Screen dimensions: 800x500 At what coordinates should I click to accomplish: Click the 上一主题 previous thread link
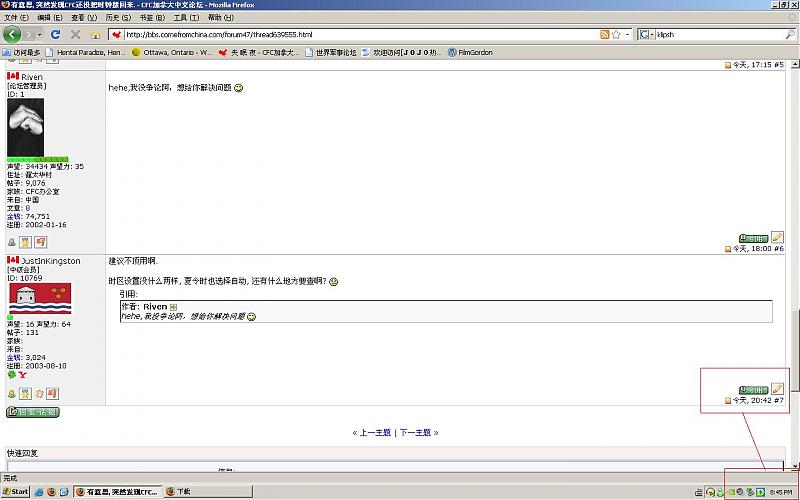tap(375, 433)
